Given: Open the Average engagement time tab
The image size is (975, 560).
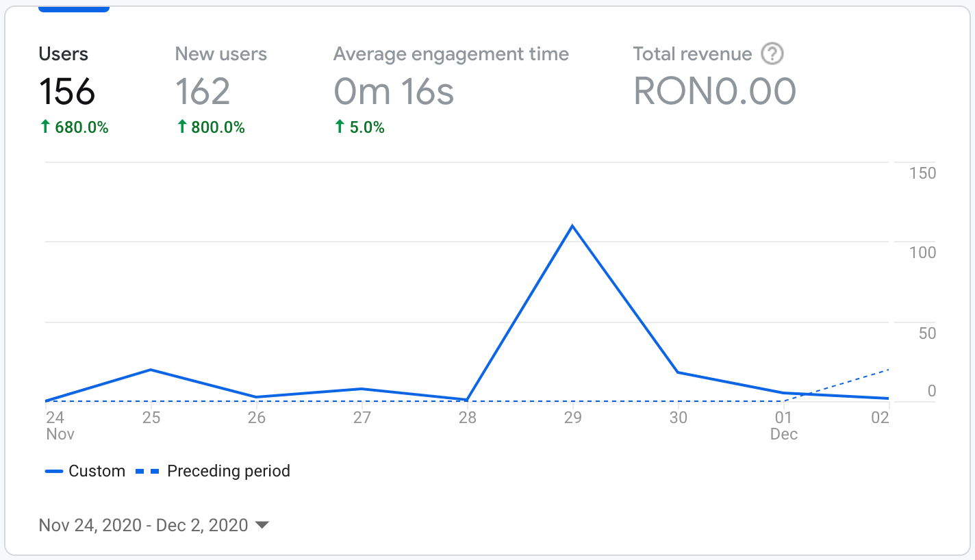Looking at the screenshot, I should tap(451, 89).
